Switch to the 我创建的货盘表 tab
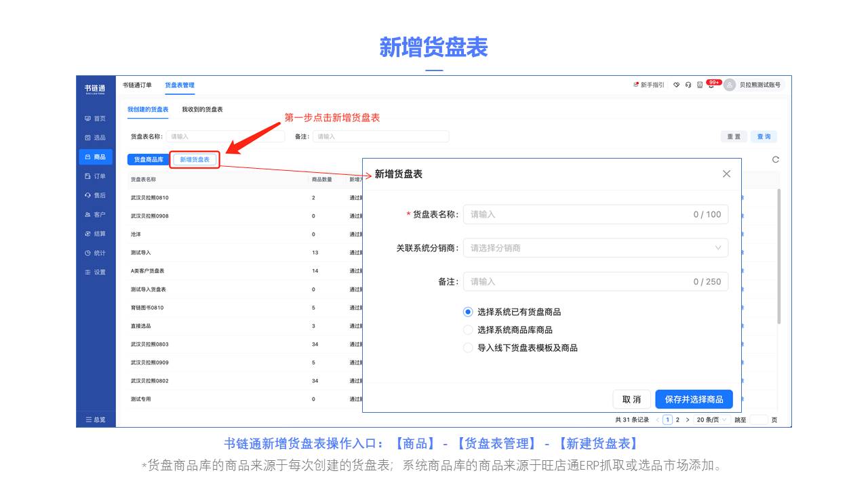 148,109
